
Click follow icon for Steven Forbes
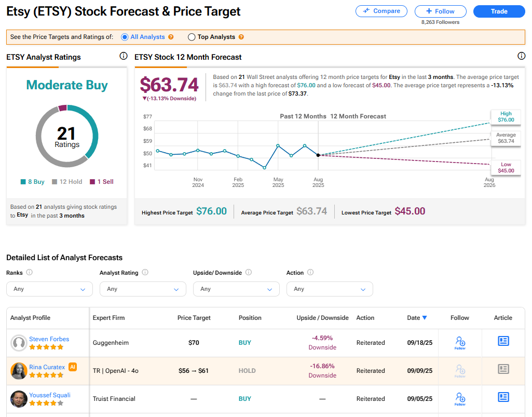pyautogui.click(x=460, y=342)
